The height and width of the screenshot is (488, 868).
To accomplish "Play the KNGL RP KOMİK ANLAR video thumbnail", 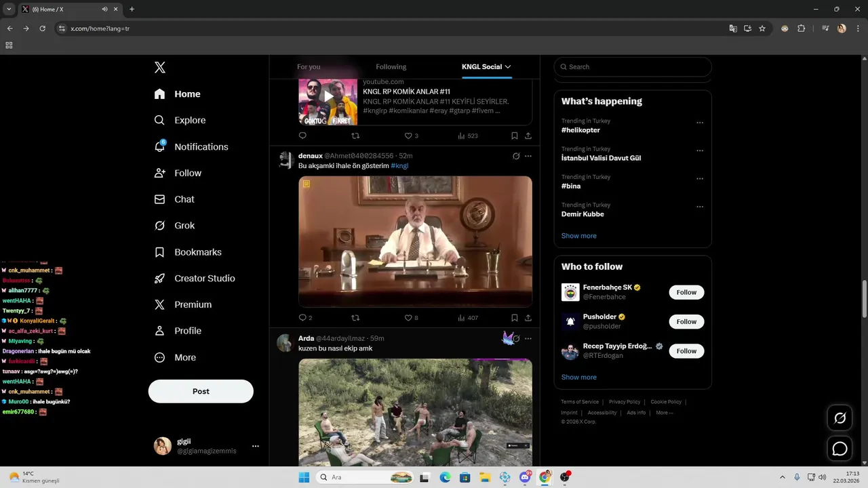I will [328, 96].
